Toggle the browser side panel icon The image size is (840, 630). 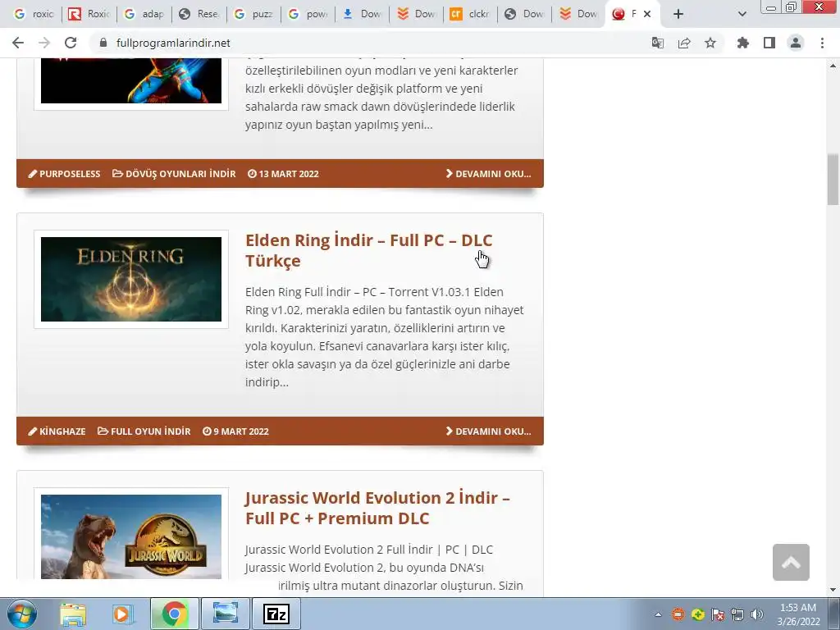(769, 43)
